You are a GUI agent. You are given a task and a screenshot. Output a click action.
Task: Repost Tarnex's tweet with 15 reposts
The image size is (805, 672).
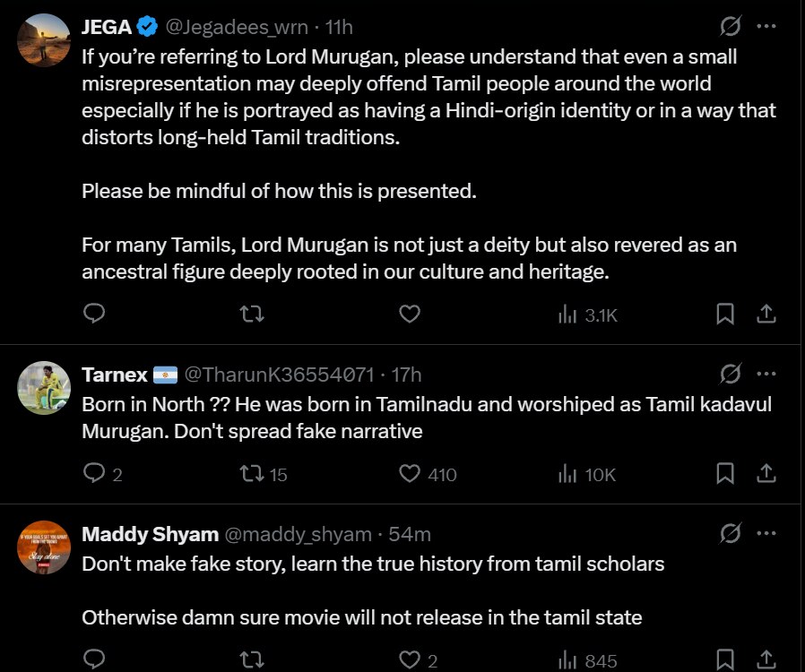264,474
